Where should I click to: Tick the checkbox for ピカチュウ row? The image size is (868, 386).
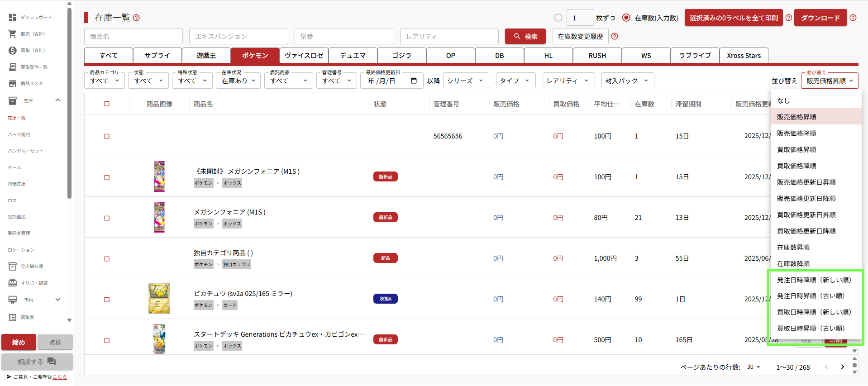pos(107,300)
